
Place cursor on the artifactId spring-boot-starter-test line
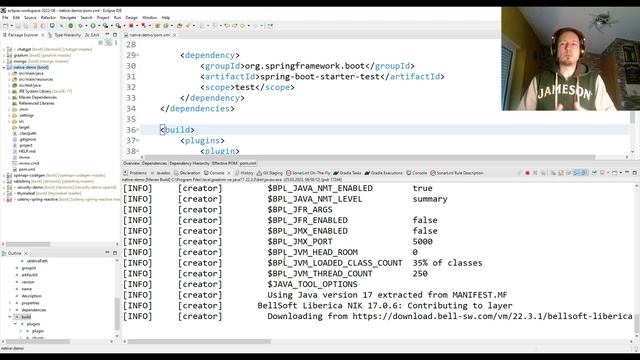tap(322, 77)
